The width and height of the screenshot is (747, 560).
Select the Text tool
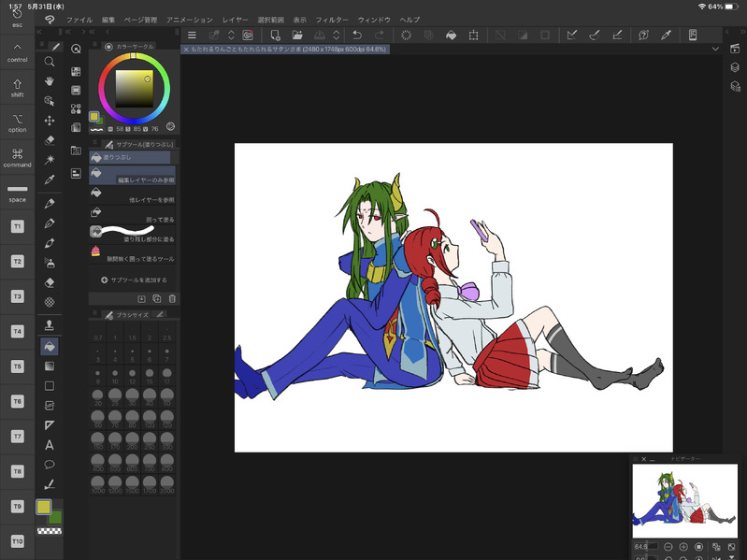click(x=50, y=445)
